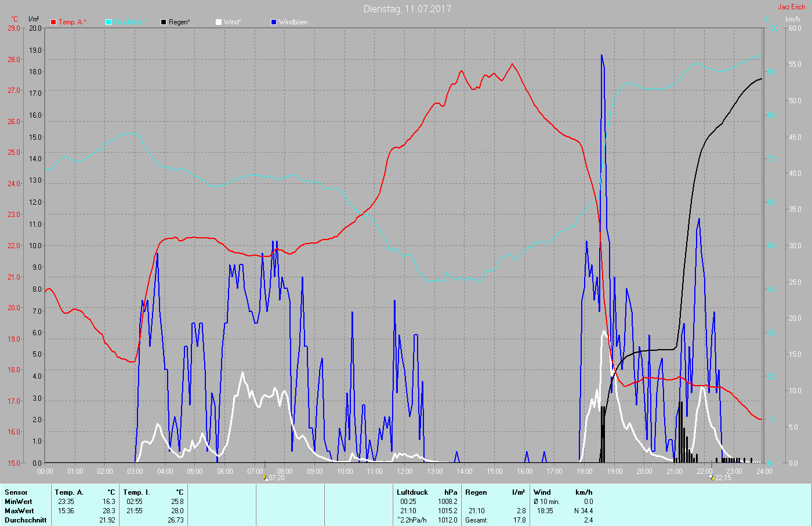
Task: Click the blue Windböen legend square
Action: [x=274, y=22]
